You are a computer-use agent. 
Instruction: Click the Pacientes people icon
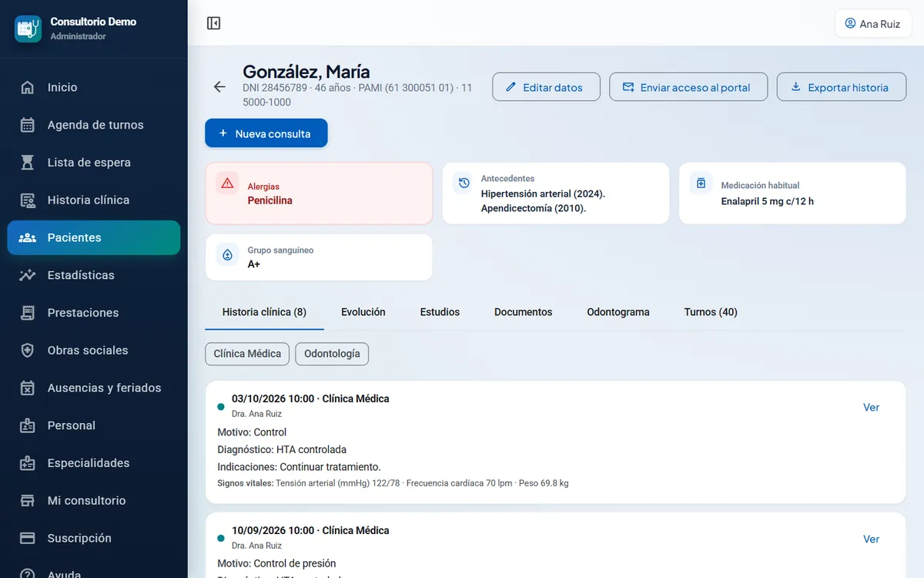(28, 237)
